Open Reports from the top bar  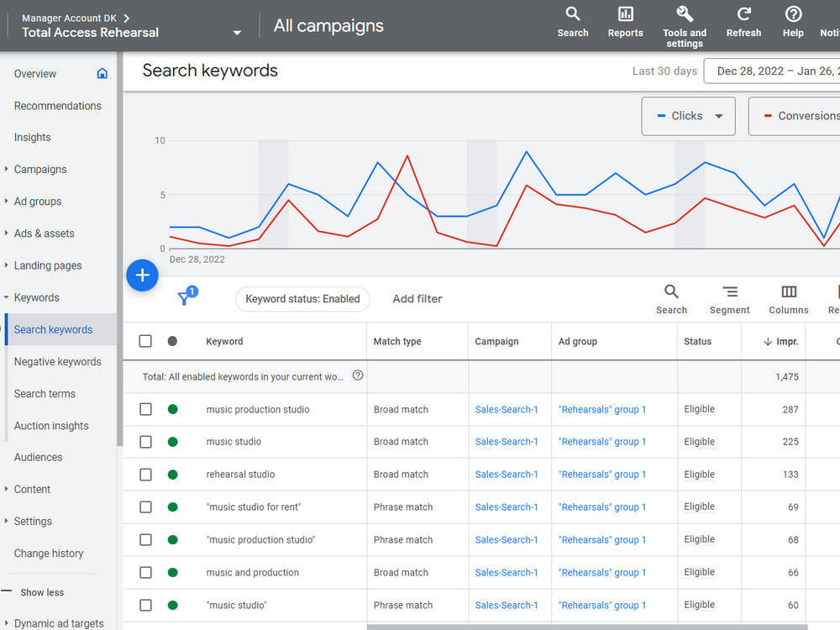tap(625, 23)
